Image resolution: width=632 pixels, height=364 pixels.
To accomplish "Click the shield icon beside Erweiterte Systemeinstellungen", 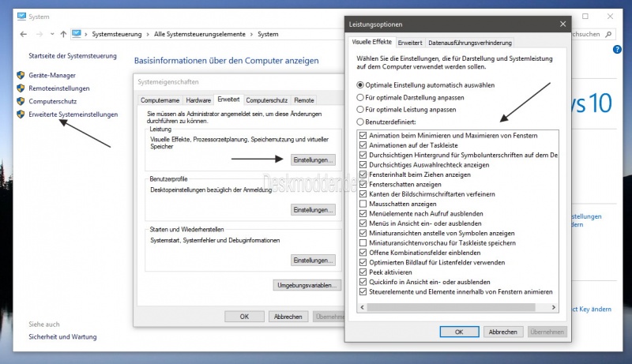I will click(x=21, y=114).
